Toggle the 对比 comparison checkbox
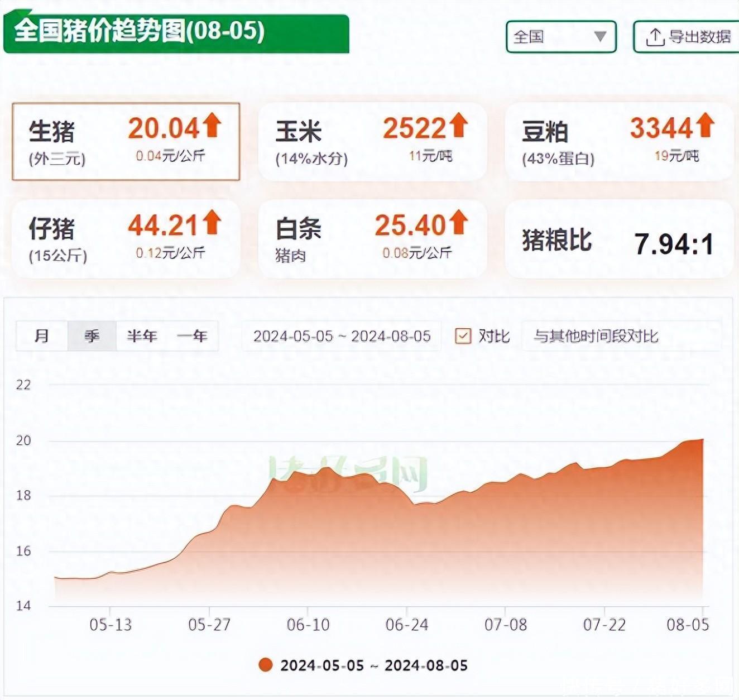Image resolution: width=739 pixels, height=700 pixels. click(463, 336)
